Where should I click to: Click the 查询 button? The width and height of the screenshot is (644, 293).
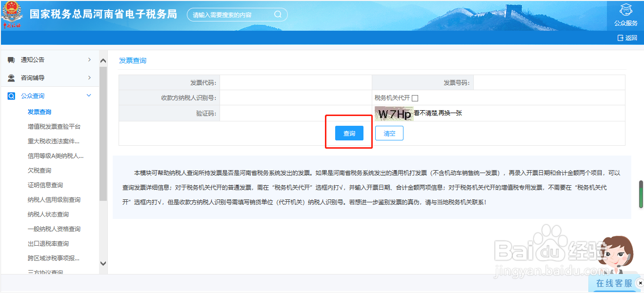pos(349,133)
